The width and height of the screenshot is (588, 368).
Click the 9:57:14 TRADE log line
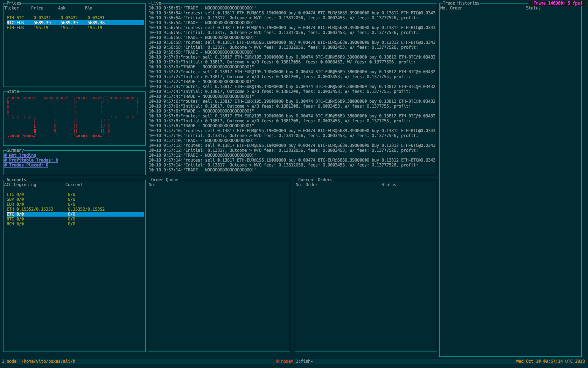tap(203, 170)
